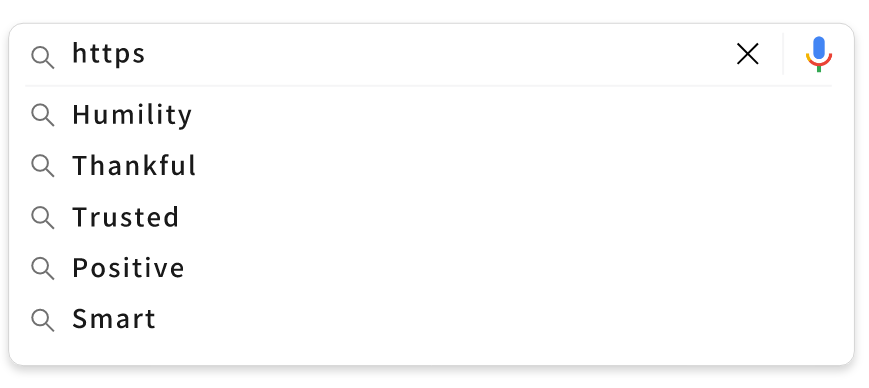
Task: Choose the Thankful suggestion
Action: tap(134, 166)
